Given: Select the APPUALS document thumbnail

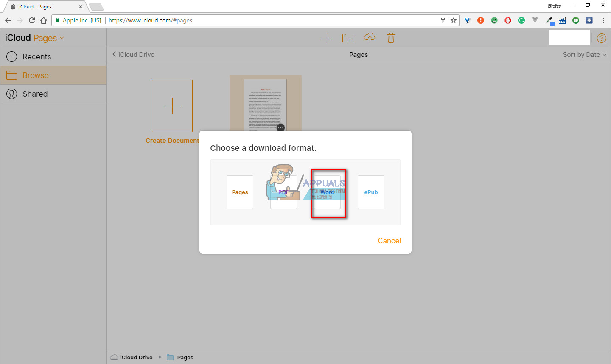Looking at the screenshot, I should click(x=266, y=105).
